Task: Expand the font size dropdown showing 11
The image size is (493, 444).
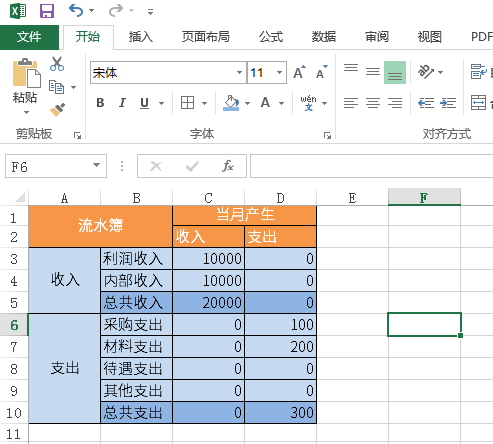Action: point(279,72)
